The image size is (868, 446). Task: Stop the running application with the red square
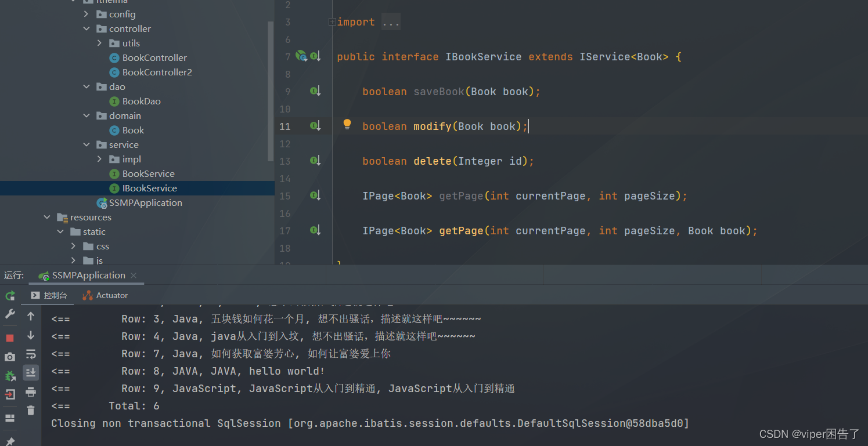pos(10,338)
